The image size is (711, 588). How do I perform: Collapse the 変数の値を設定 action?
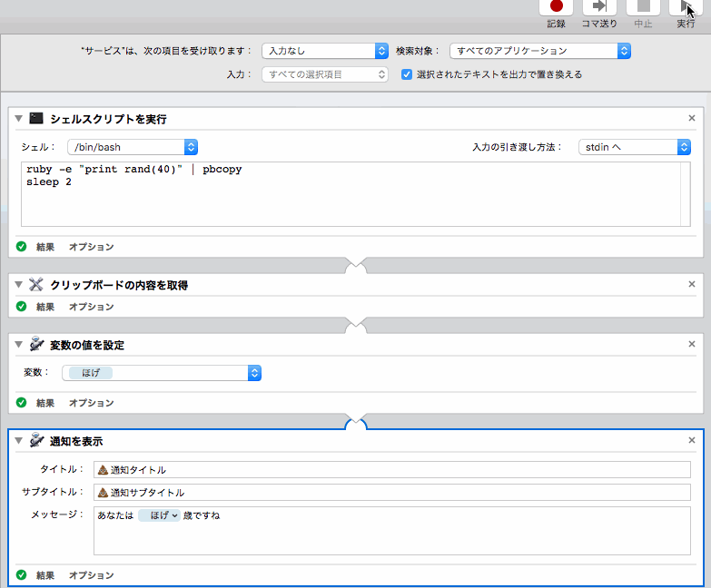(18, 344)
